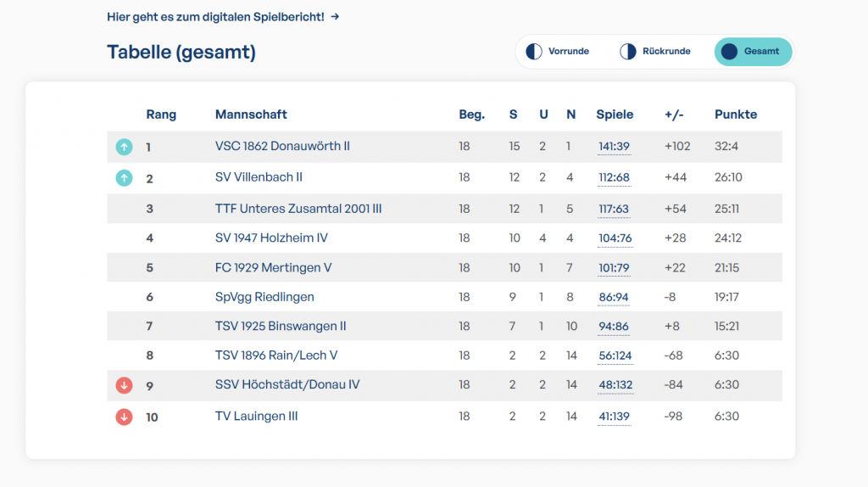Click the half-circle icon next to Vorrunde
The image size is (868, 487).
coord(534,52)
